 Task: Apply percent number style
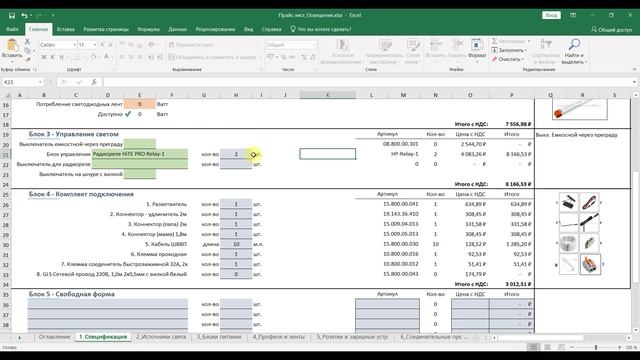[283, 57]
